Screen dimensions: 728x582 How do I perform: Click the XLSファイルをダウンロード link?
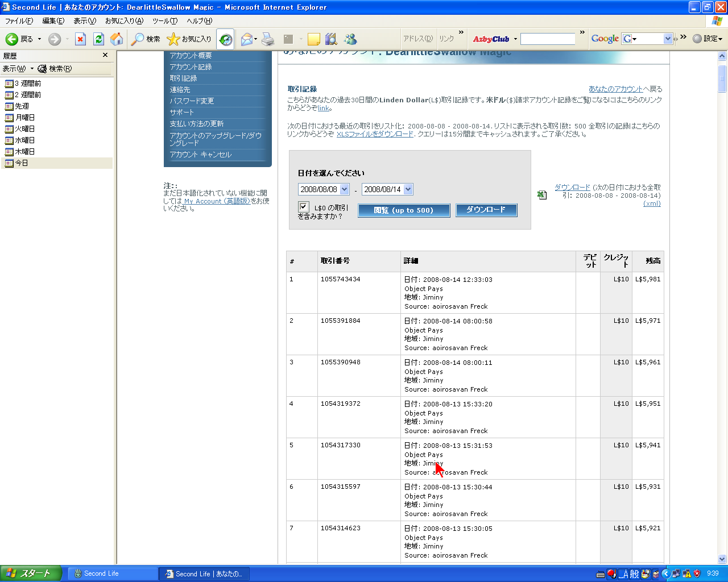point(375,134)
